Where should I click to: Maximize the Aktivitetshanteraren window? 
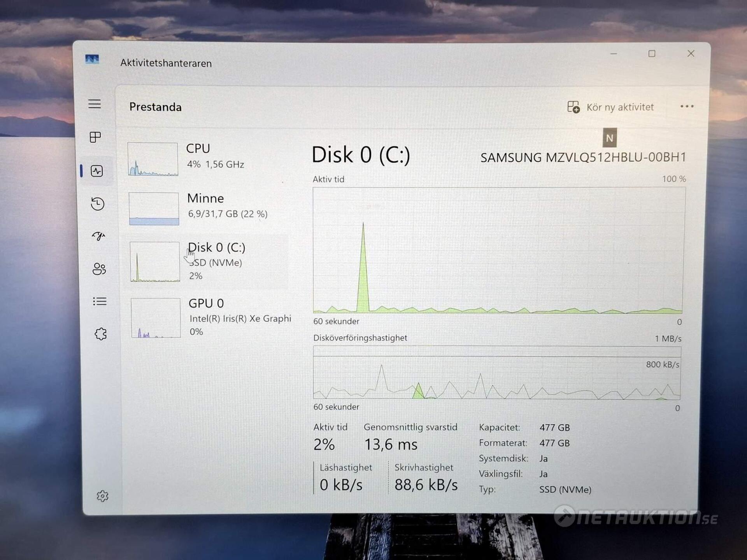pyautogui.click(x=652, y=54)
